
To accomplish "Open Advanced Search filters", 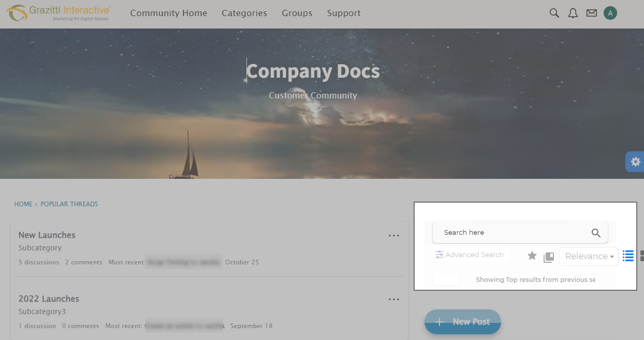I will [470, 255].
